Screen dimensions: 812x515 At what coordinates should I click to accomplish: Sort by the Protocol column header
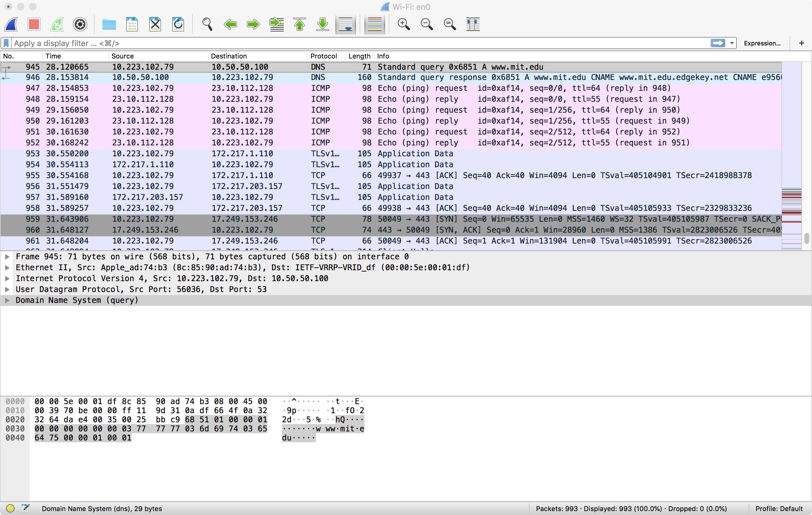coord(327,56)
